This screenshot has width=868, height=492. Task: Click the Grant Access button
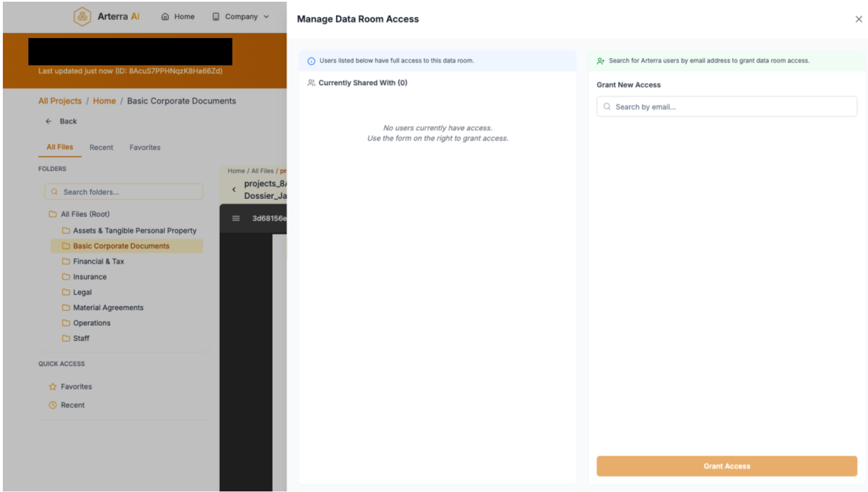pos(727,466)
